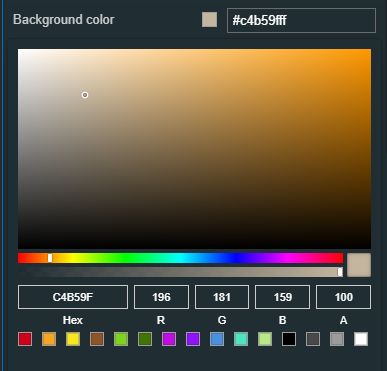Click the G value field showing 181

coord(222,297)
